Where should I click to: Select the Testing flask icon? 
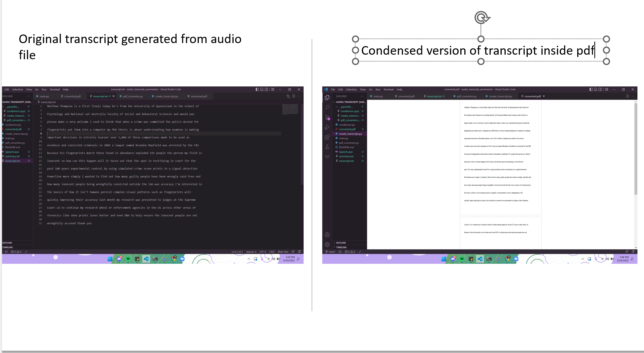pos(327,147)
